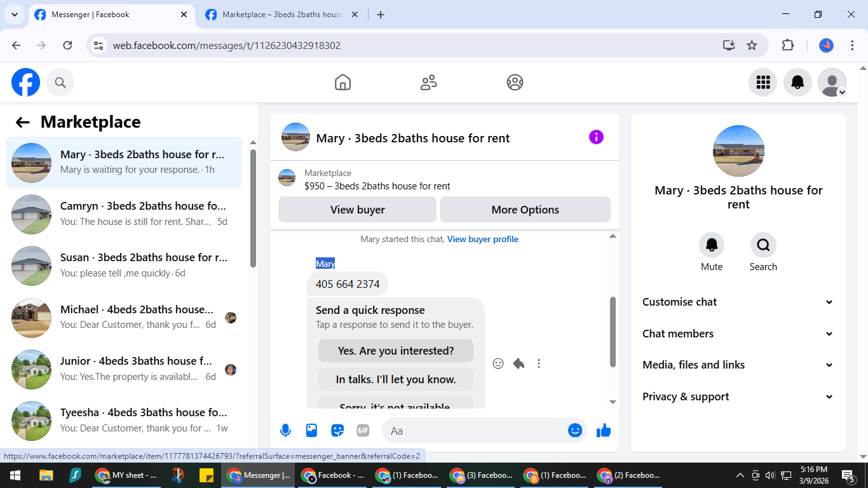Search in conversation with magnifier icon
Screen dimensions: 868x488
763,245
